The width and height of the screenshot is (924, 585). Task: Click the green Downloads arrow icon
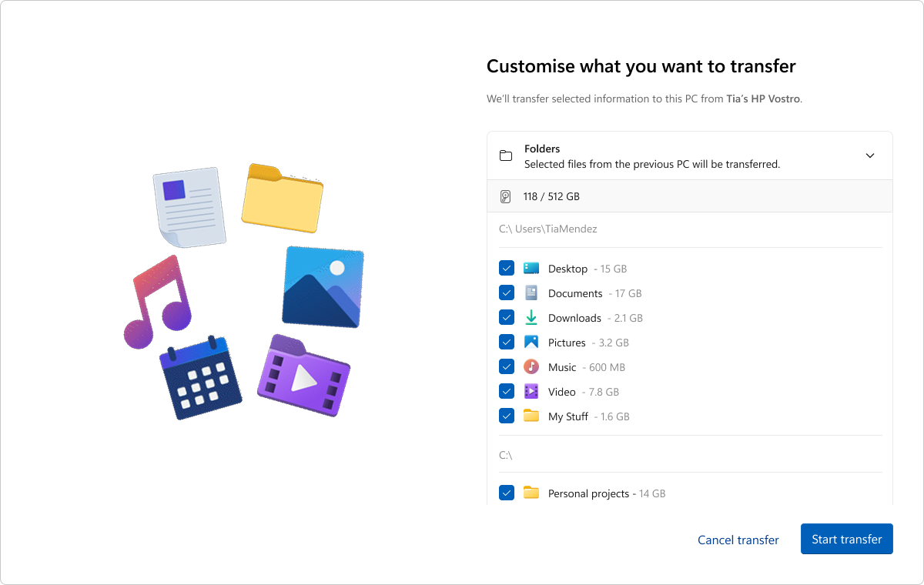point(531,318)
